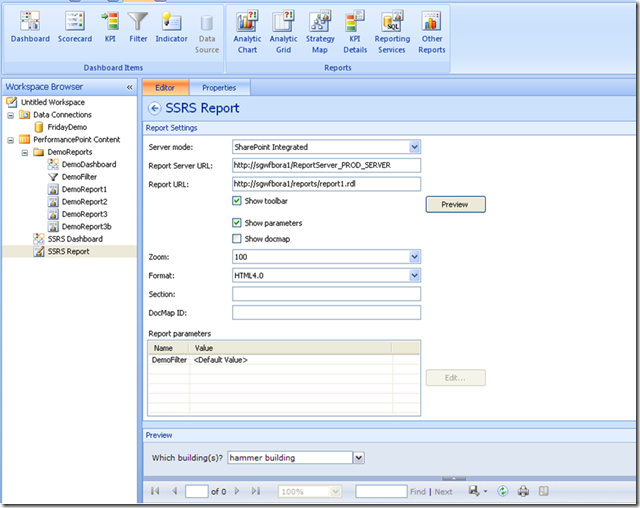Click the Scorecard ribbon icon
Image resolution: width=640 pixels, height=508 pixels.
(75, 27)
